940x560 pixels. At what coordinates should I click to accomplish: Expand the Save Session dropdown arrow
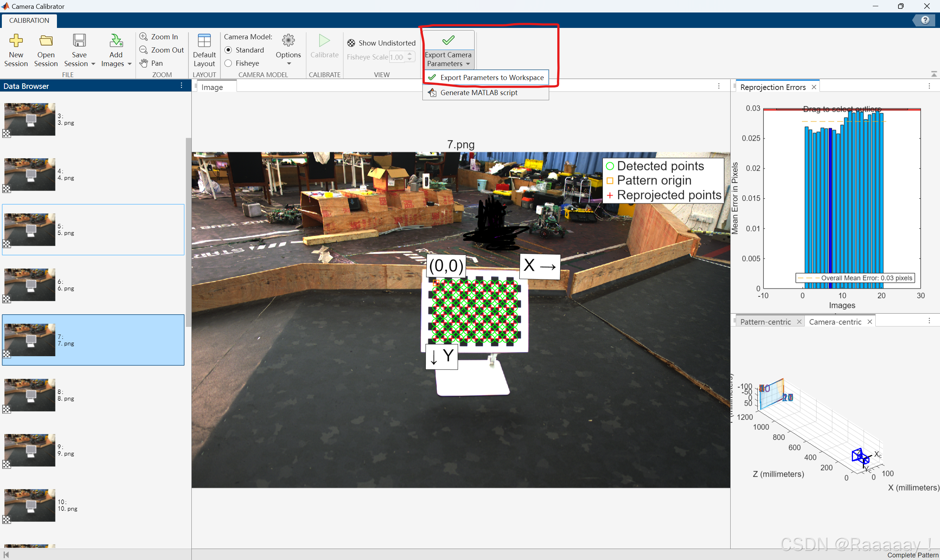pos(93,64)
